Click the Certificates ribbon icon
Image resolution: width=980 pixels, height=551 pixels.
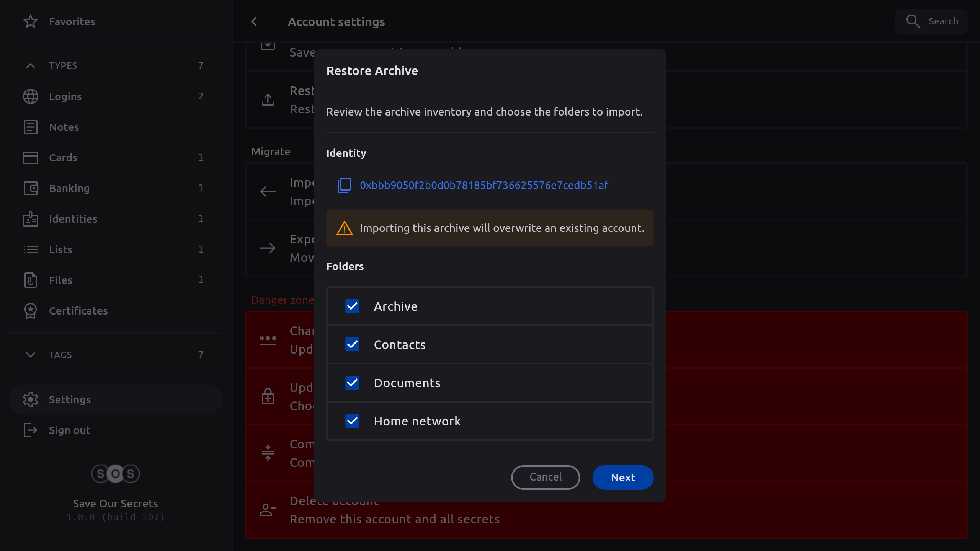point(31,311)
